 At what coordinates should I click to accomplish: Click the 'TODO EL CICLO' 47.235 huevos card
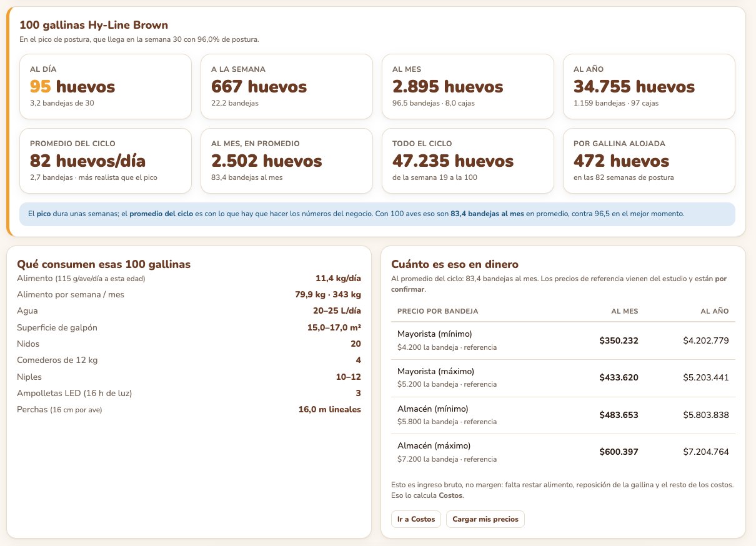tap(468, 161)
